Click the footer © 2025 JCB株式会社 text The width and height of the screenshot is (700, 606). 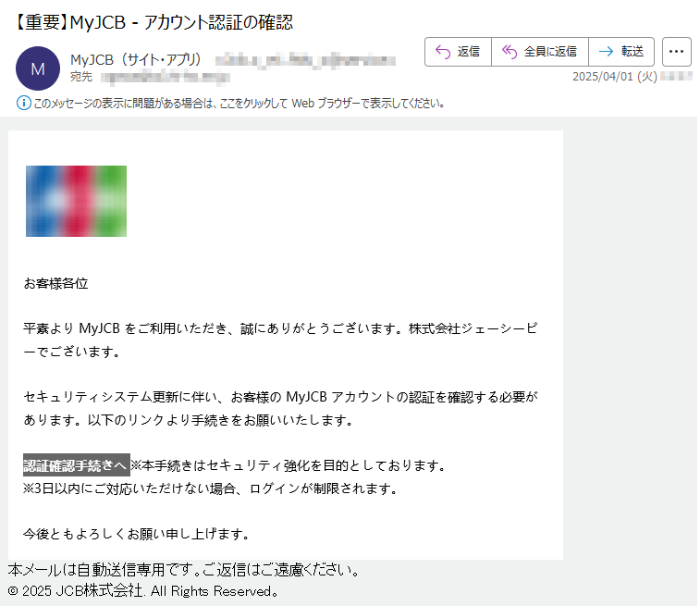[143, 591]
